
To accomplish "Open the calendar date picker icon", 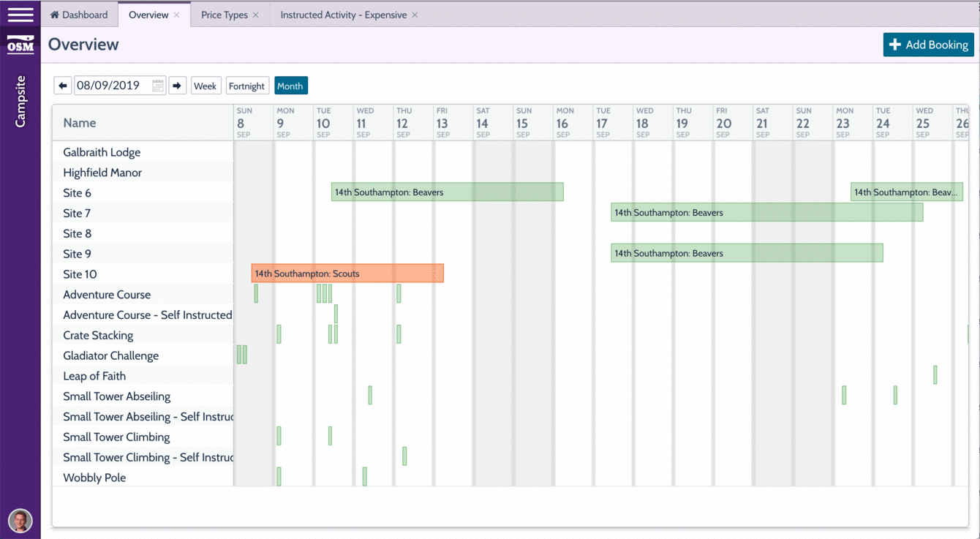I will [157, 86].
